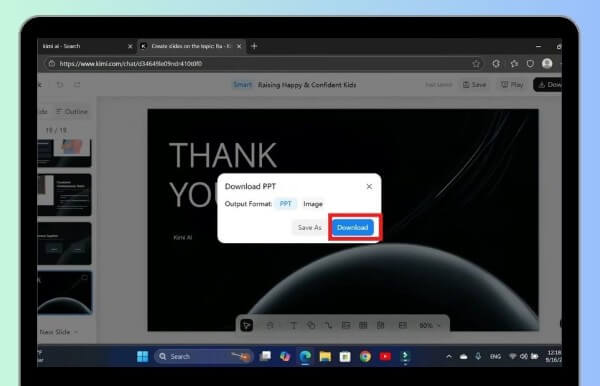Open the zoom percentage dropdown

coord(429,325)
